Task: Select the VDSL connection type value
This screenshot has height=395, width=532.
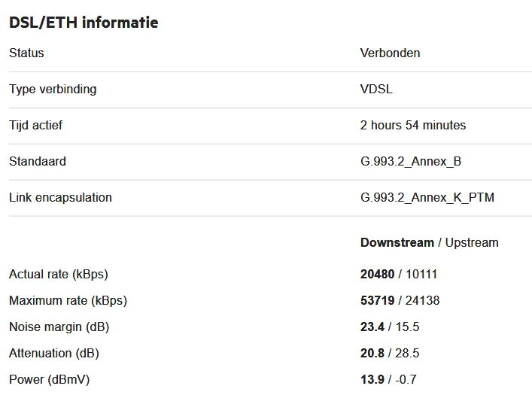Action: click(x=376, y=89)
